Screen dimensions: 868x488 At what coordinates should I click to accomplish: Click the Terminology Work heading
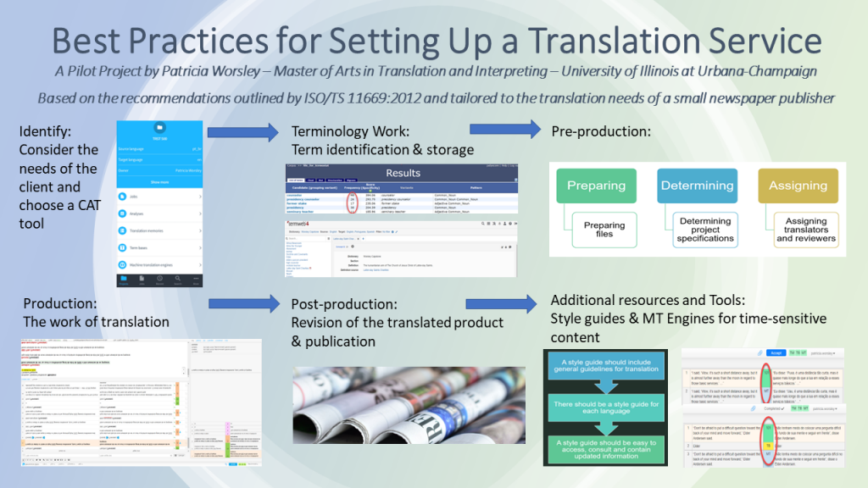350,131
